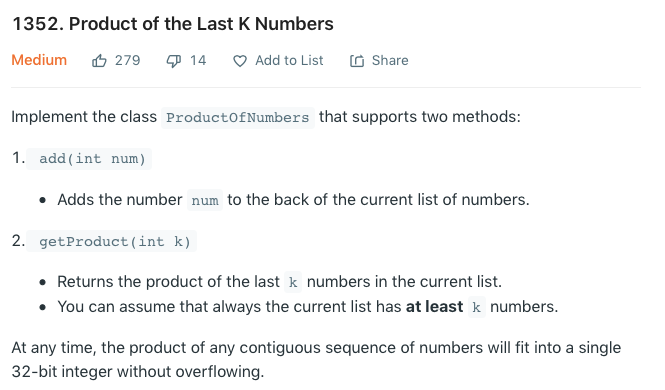This screenshot has width=665, height=390.
Task: Click the thumbs-down dislike icon
Action: tap(173, 61)
